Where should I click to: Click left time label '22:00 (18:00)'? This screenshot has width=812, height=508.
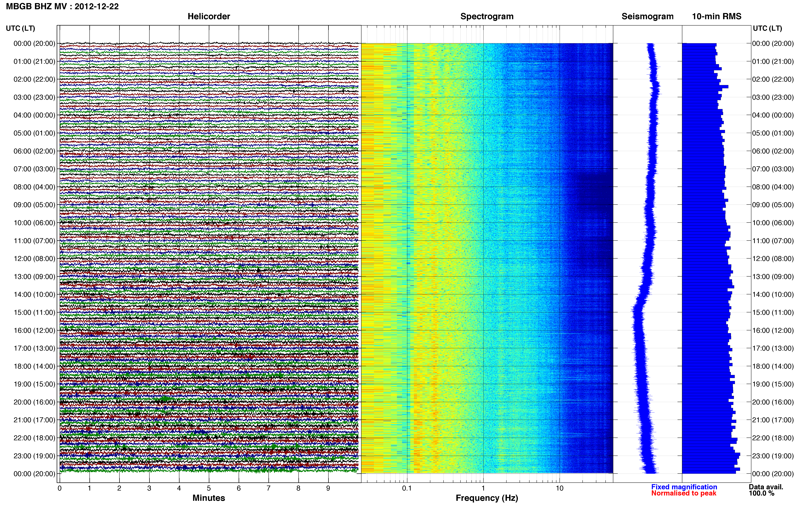tap(34, 438)
